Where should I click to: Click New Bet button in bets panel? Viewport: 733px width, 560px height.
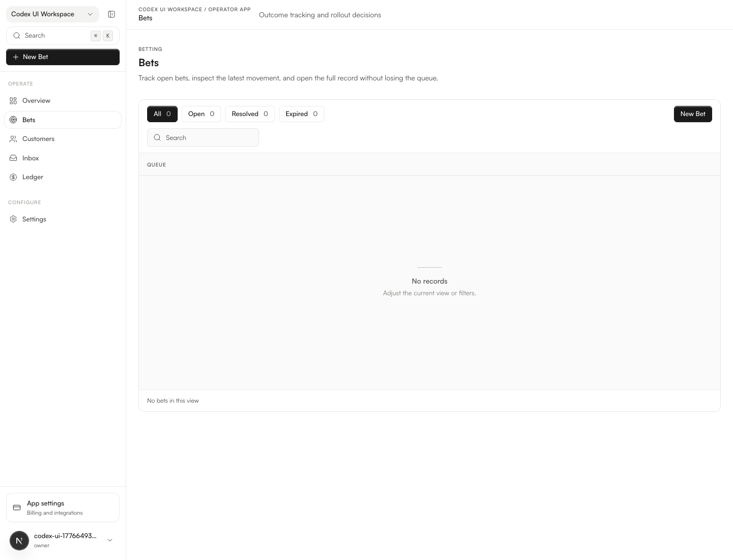tap(692, 114)
